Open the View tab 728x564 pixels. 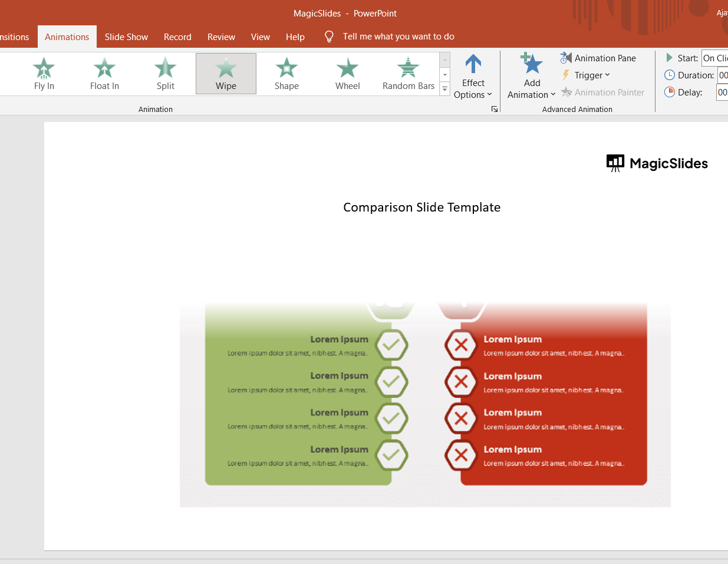(260, 37)
